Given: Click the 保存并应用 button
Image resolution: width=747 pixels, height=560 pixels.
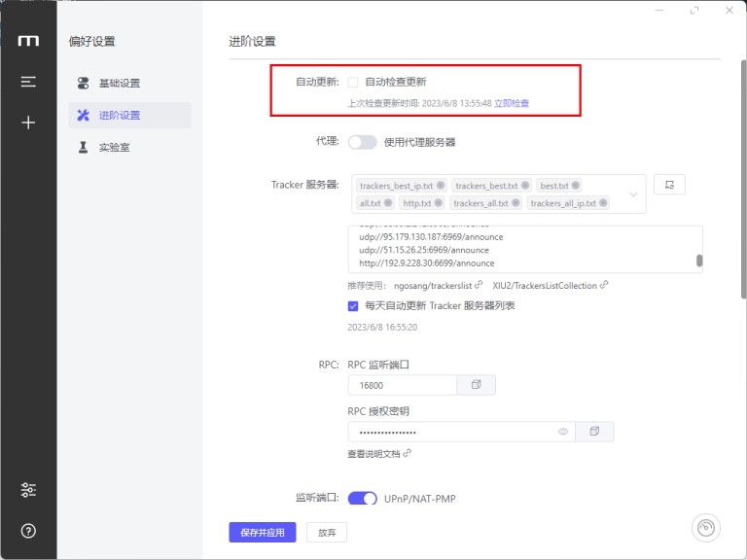Looking at the screenshot, I should point(263,533).
